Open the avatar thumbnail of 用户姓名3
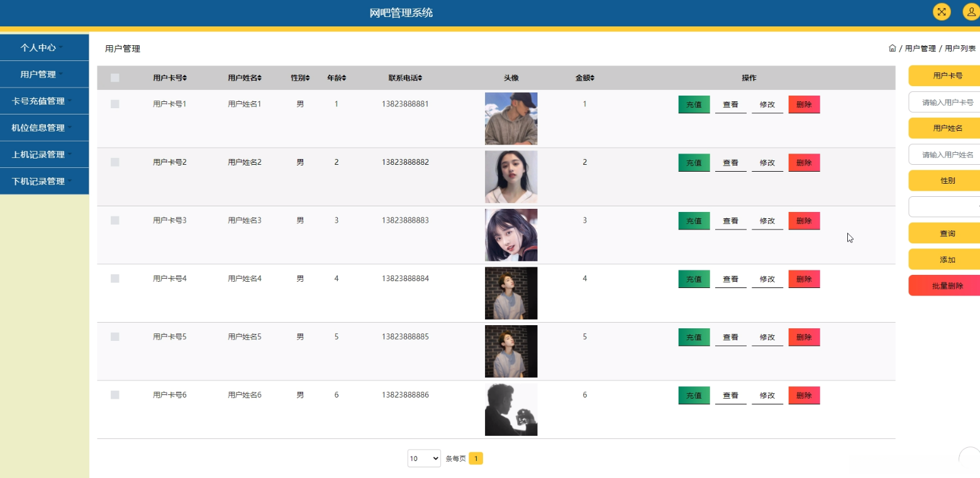Image resolution: width=980 pixels, height=478 pixels. click(511, 235)
